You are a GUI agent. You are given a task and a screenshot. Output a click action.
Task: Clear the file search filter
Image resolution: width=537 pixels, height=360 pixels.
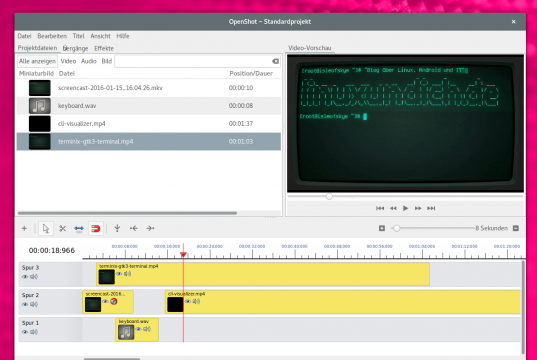pos(275,61)
